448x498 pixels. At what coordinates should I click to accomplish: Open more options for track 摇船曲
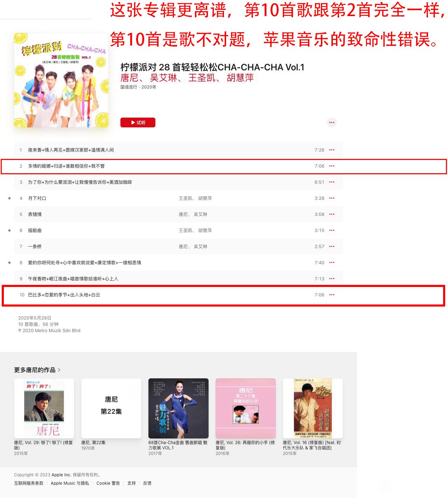332,230
